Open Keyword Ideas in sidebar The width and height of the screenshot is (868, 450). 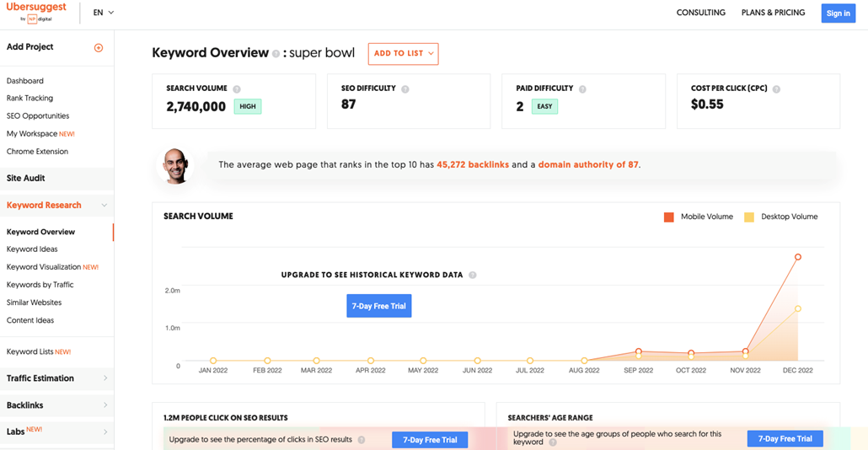pyautogui.click(x=32, y=249)
